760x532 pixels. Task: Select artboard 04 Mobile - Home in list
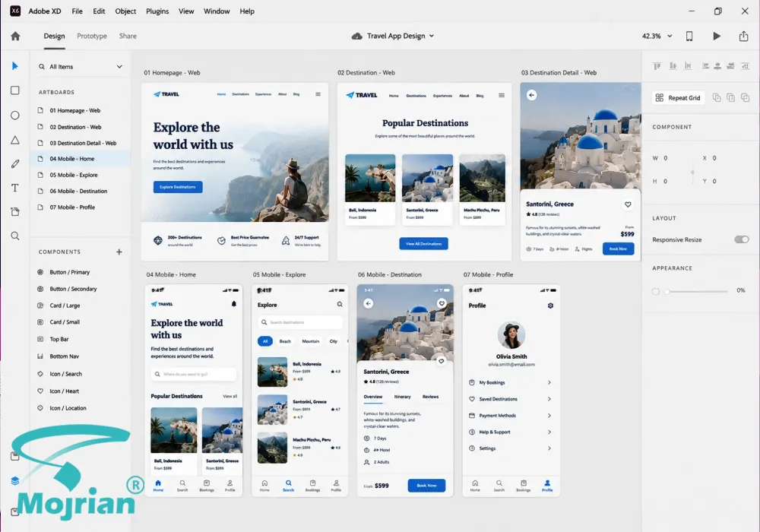[x=81, y=159]
